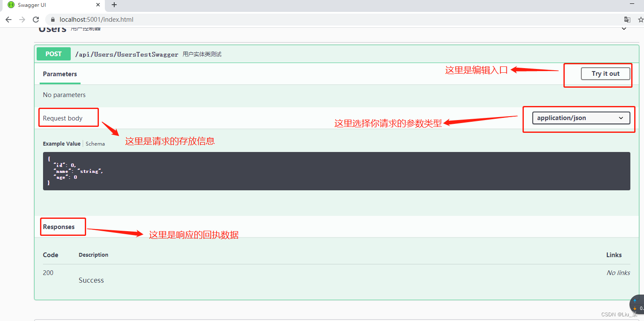Select the Parameters tab
Viewport: 644px width, 321px height.
click(60, 74)
